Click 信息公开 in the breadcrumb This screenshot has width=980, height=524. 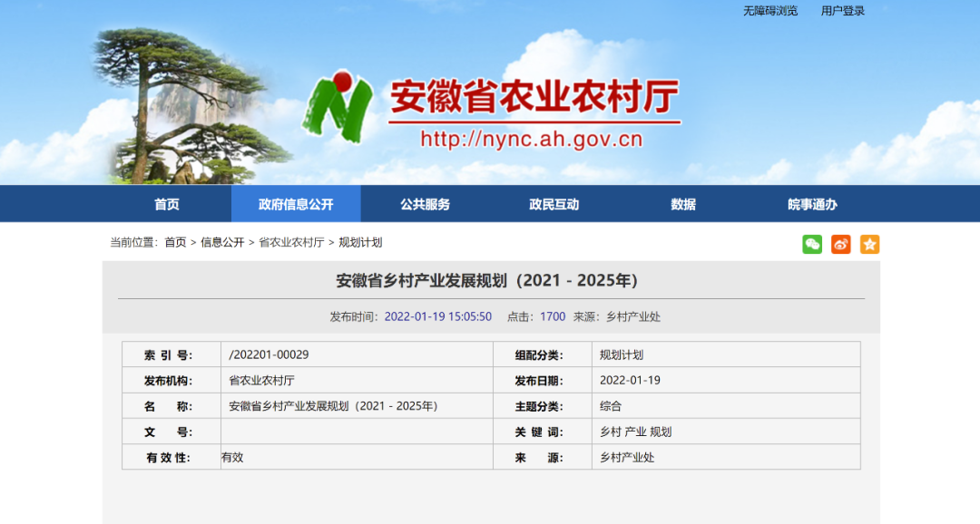tap(222, 242)
